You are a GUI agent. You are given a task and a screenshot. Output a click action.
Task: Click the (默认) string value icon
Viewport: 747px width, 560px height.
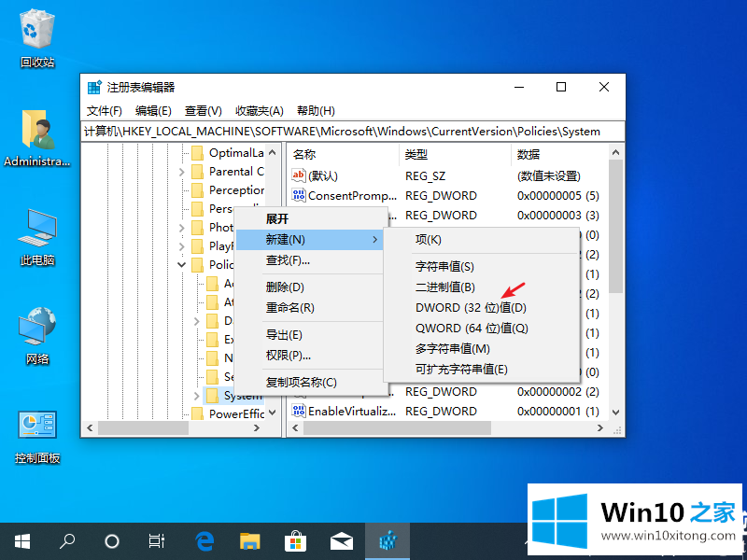[x=298, y=175]
